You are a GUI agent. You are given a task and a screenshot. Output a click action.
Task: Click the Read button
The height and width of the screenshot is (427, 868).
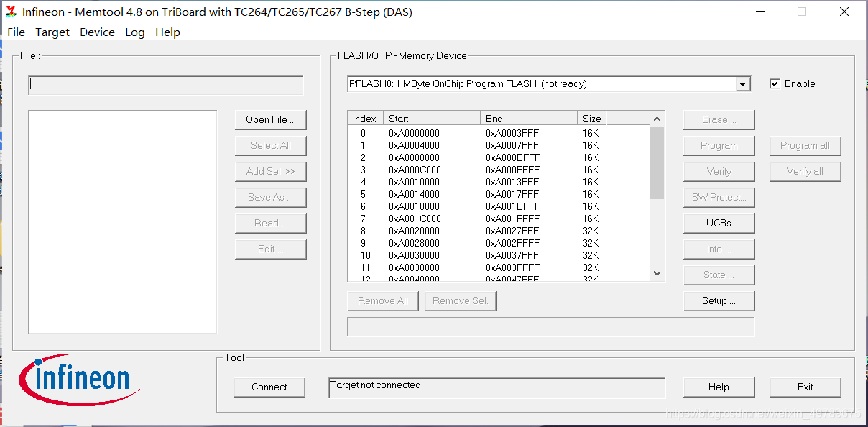click(271, 224)
